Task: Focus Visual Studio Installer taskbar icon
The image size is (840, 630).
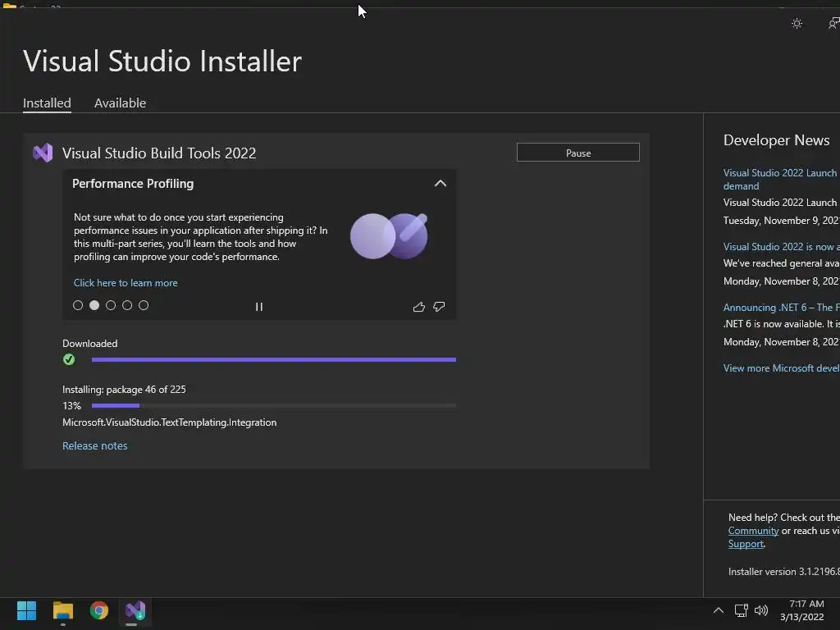Action: (x=135, y=610)
